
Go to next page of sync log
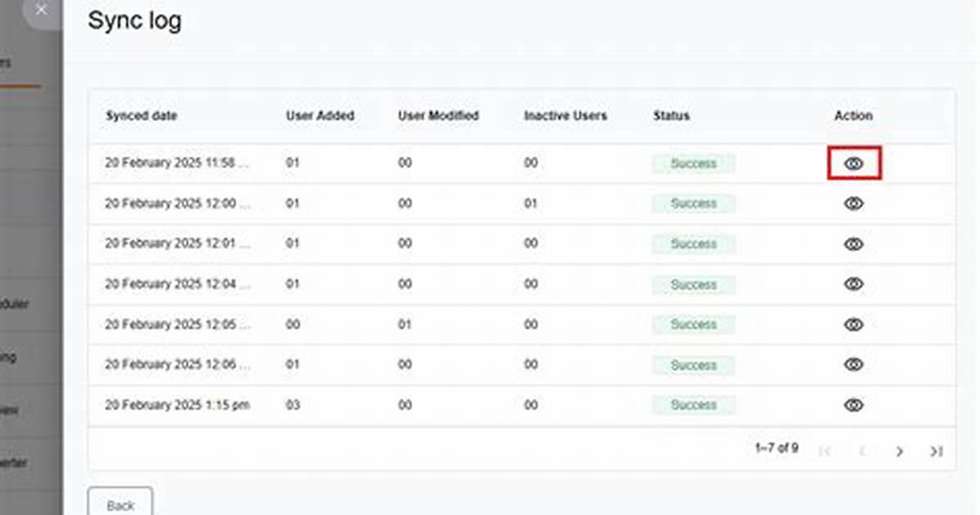click(900, 451)
